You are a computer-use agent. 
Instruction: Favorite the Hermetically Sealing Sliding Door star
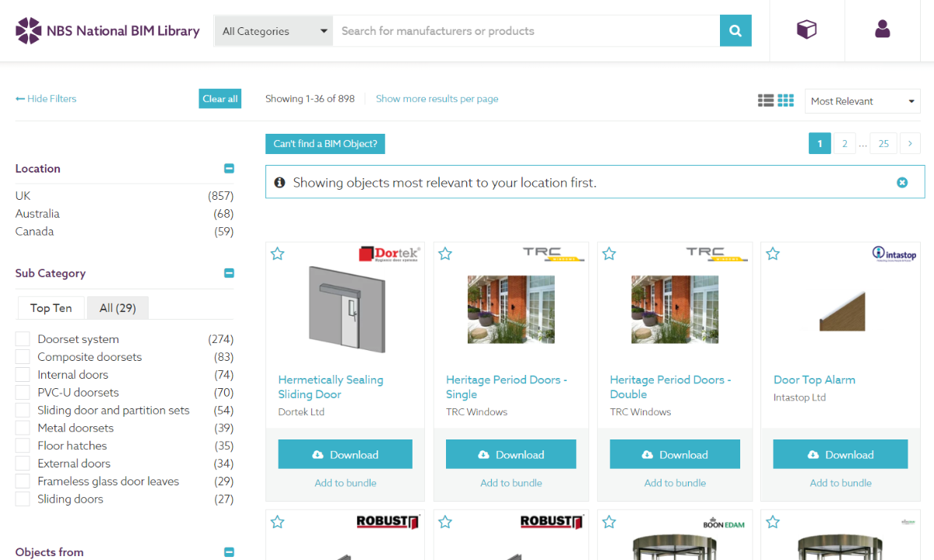click(278, 254)
